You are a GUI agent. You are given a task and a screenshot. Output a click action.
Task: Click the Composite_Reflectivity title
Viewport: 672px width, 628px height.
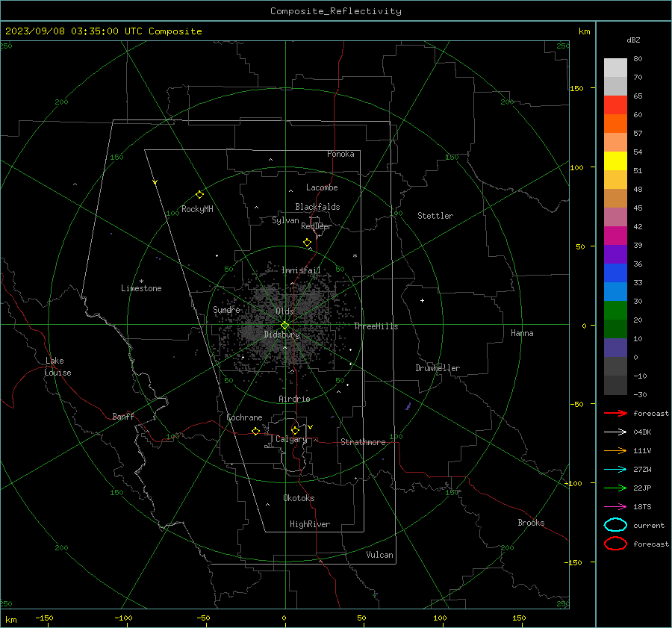point(336,11)
